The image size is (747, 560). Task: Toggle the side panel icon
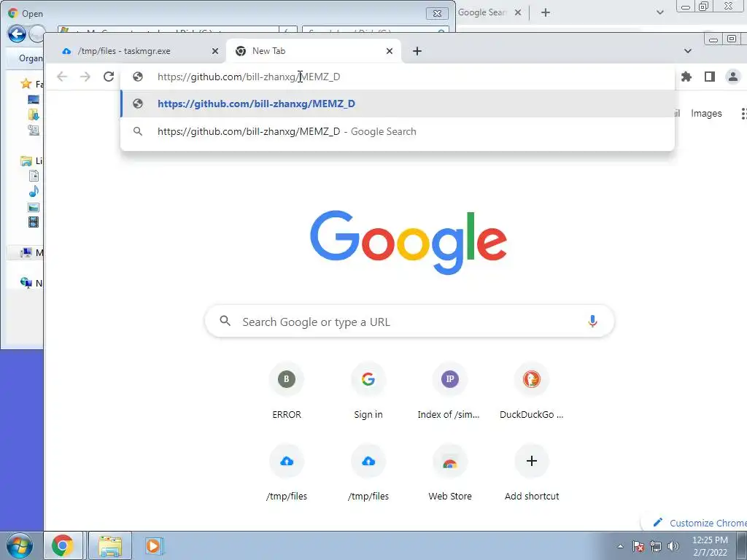[x=709, y=77]
